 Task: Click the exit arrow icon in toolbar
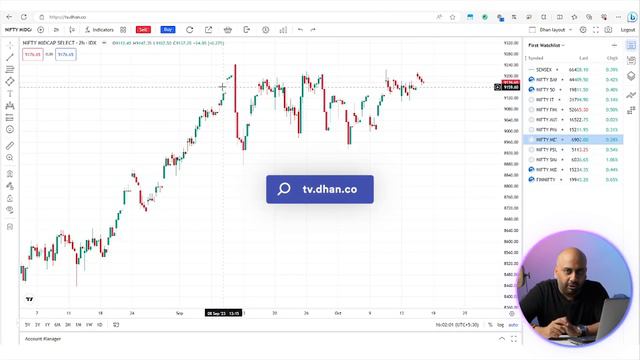pos(247,30)
